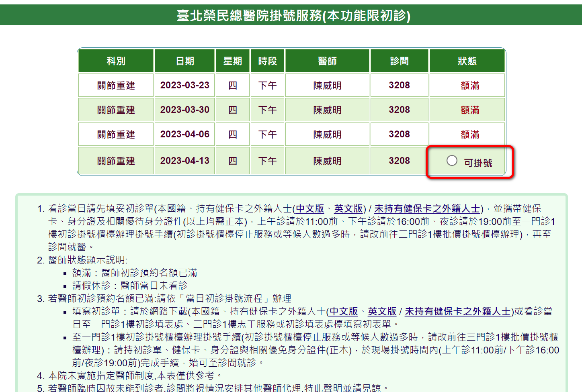Open 未持有健保卡之外籍人士 link under 填寫初診單
This screenshot has height=392, width=582.
tap(458, 312)
